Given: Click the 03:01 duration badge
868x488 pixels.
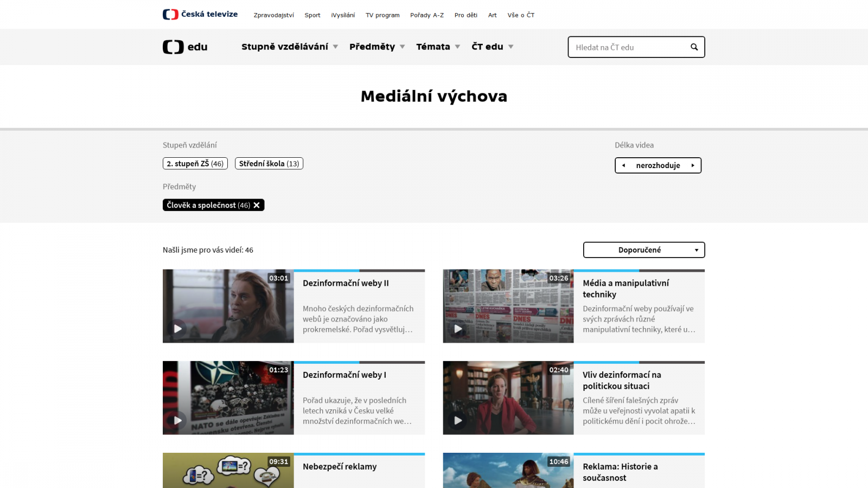Looking at the screenshot, I should click(x=279, y=278).
